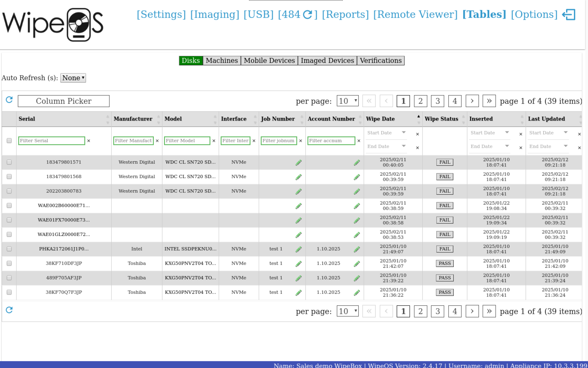
Task: Tick the checkbox for serial 202203800783
Action: point(9,191)
